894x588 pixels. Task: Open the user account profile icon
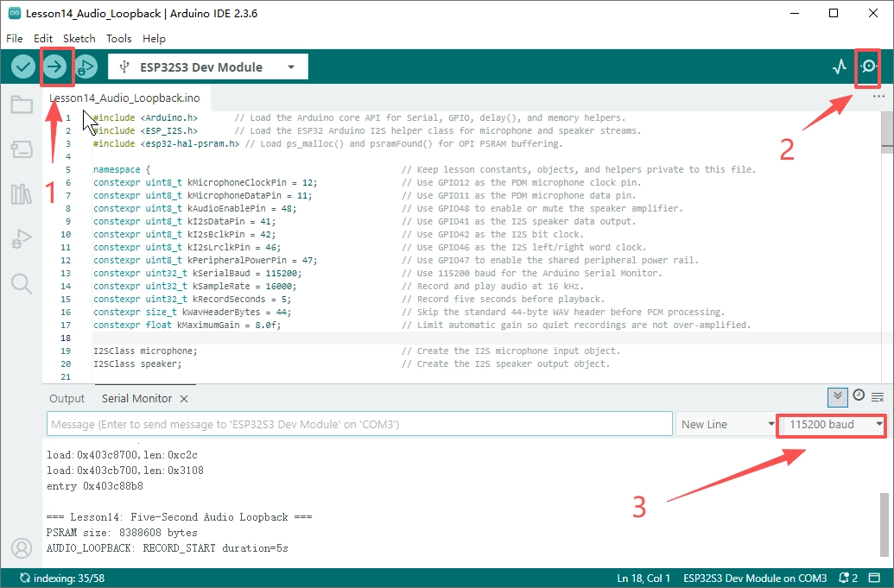pyautogui.click(x=22, y=548)
